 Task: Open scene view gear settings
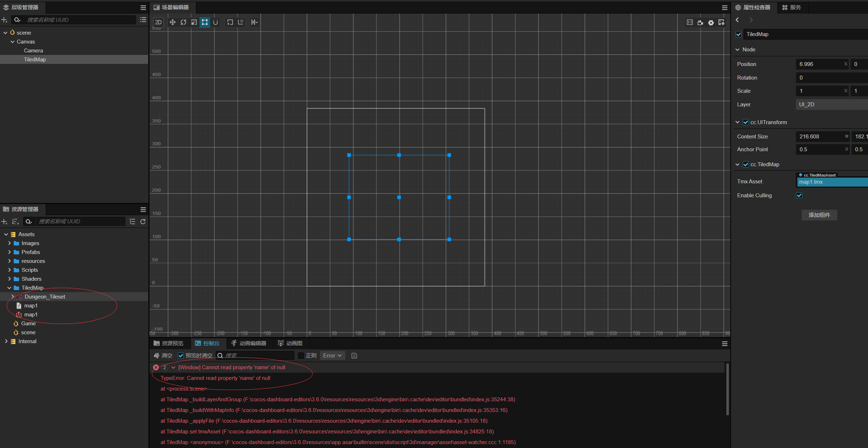point(711,22)
